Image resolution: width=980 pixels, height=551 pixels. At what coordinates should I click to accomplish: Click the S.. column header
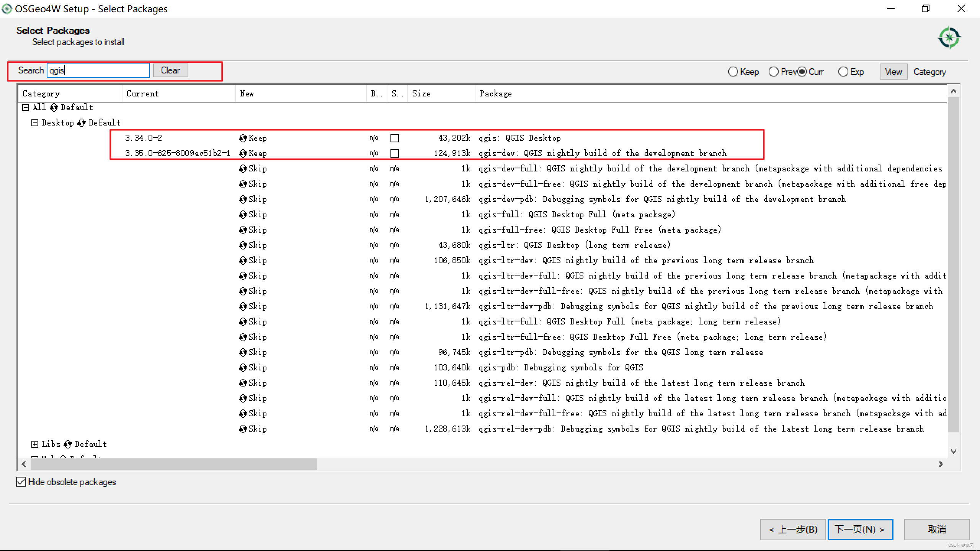click(397, 94)
